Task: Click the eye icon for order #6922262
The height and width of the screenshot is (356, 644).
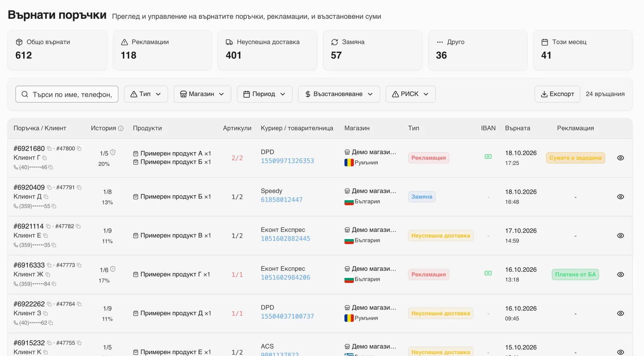Action: coord(621,313)
